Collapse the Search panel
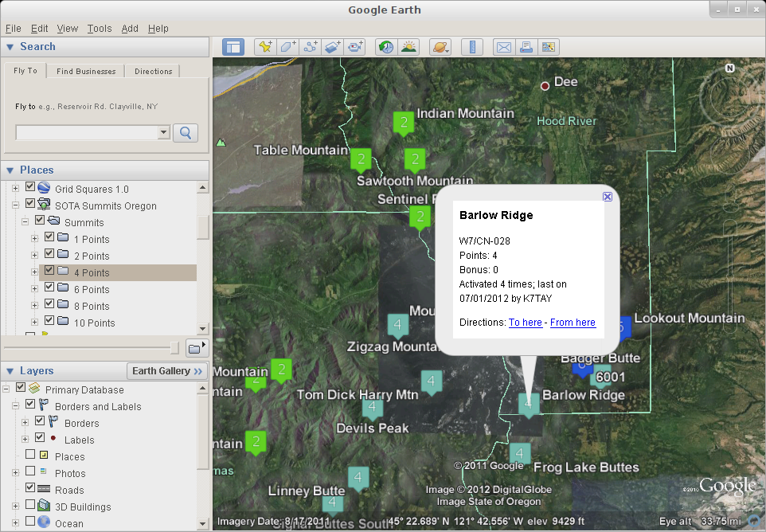 point(10,47)
